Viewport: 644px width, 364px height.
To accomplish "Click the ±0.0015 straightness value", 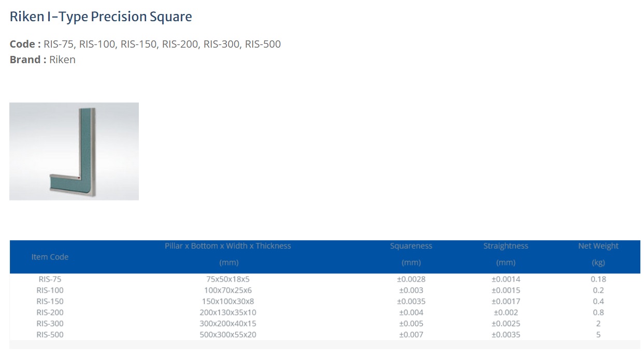I will coord(506,290).
